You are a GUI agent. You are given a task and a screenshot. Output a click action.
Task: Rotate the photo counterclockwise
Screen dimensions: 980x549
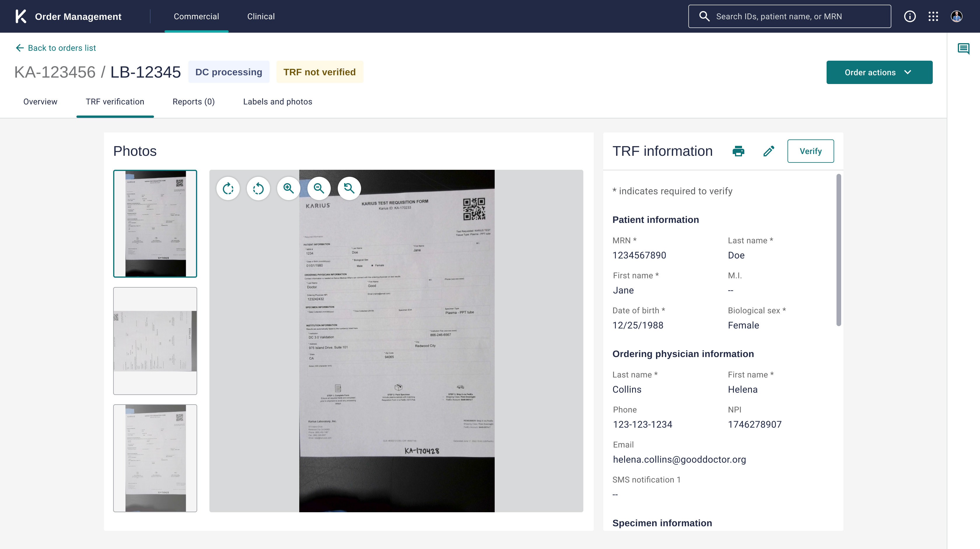pos(258,188)
